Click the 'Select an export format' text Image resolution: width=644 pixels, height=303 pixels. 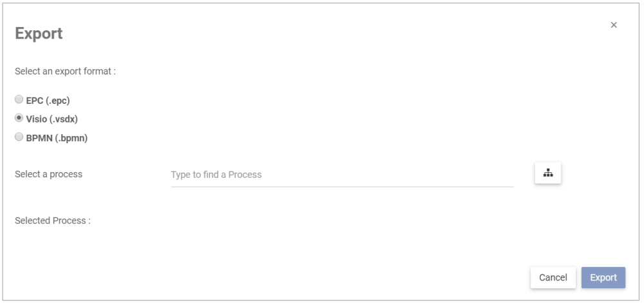coord(65,71)
